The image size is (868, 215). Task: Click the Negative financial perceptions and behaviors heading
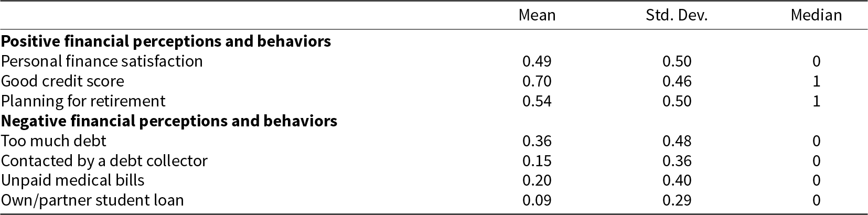(x=169, y=121)
